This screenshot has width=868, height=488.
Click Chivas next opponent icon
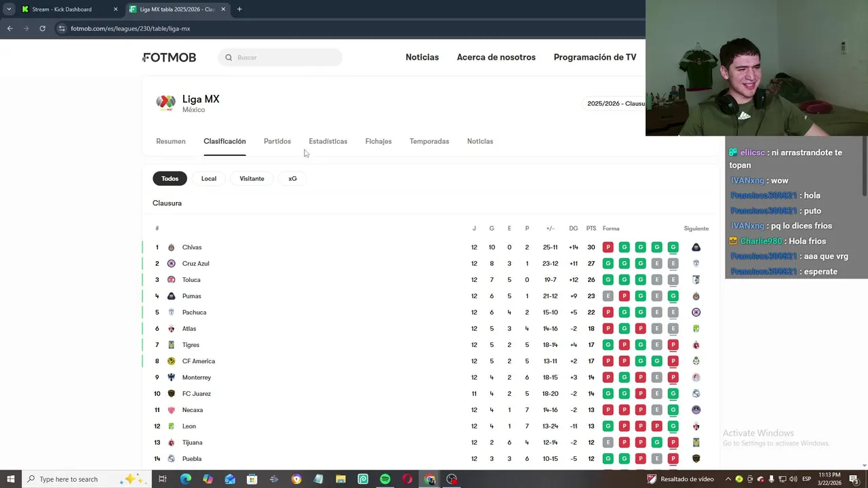(696, 247)
